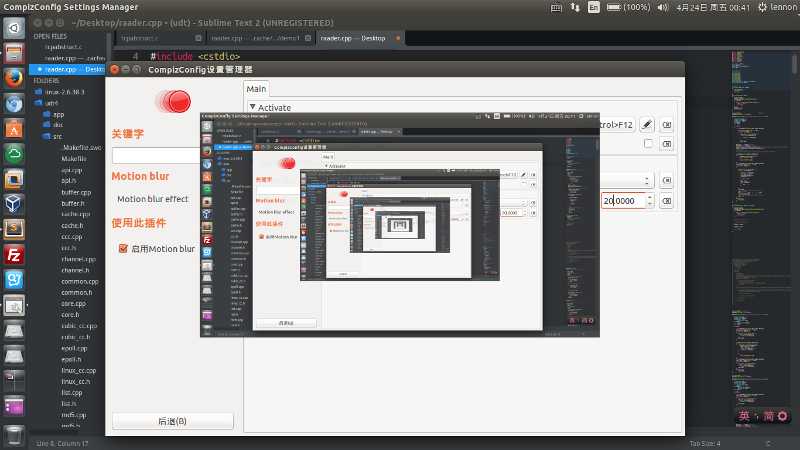Edit the Control F12 key binding
The image size is (800, 450).
pyautogui.click(x=646, y=124)
